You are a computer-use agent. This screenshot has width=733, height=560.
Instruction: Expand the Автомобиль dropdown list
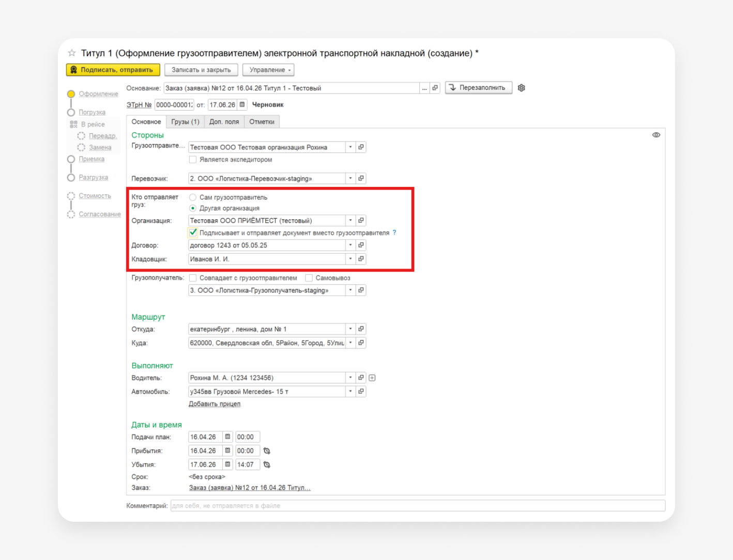(350, 392)
